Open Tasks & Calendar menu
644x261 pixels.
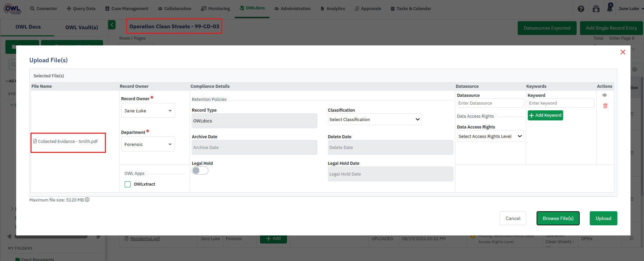click(411, 9)
